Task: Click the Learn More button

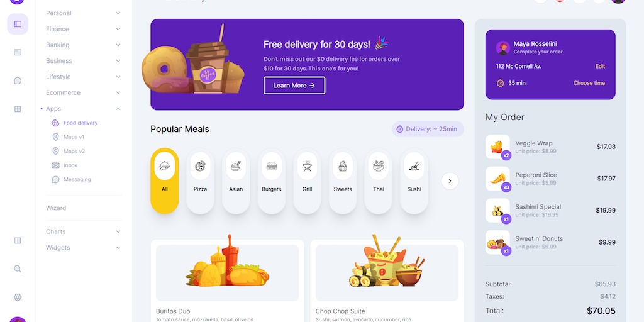Action: (x=294, y=86)
